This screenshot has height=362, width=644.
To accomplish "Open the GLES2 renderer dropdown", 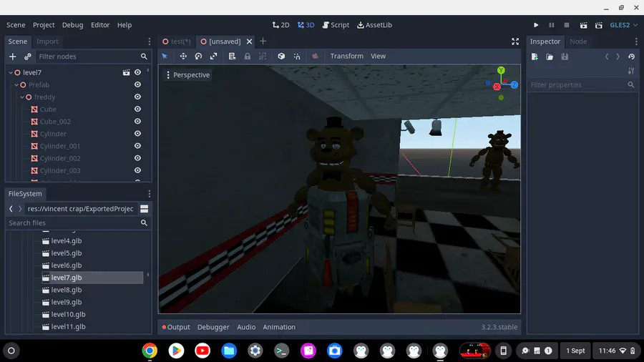I will click(x=623, y=25).
